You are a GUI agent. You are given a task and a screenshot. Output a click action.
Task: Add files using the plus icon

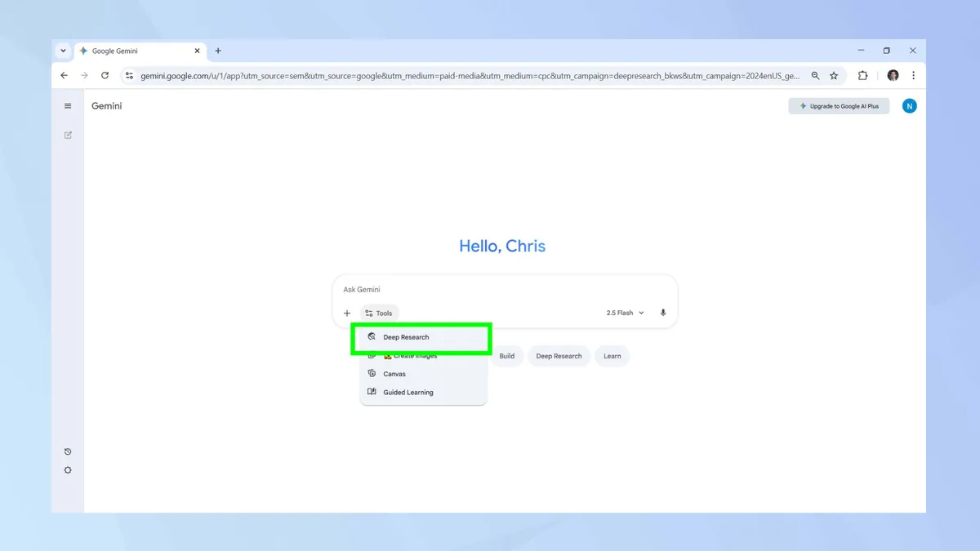[346, 313]
